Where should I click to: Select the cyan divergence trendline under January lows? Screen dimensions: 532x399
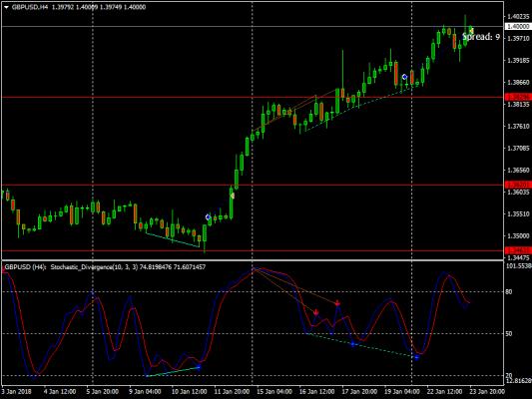click(173, 240)
